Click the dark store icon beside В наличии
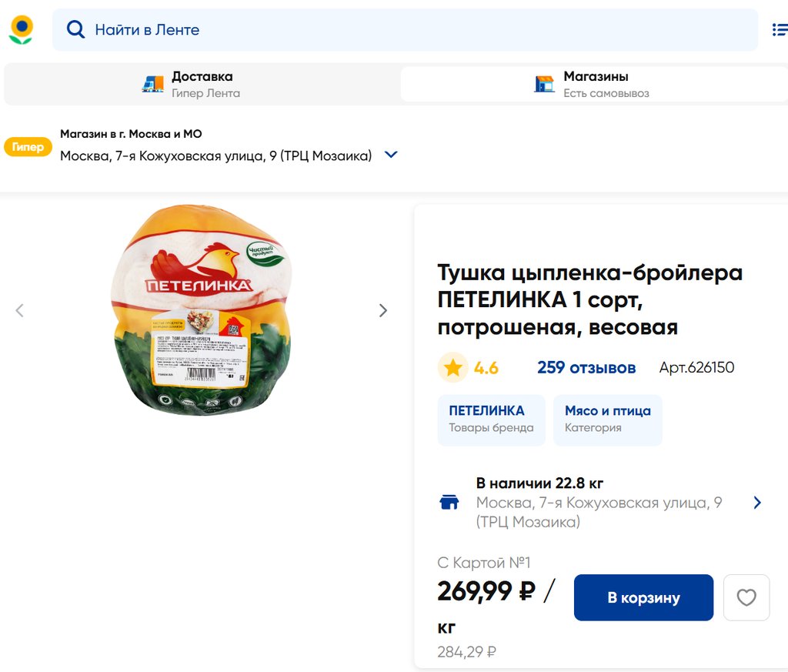 449,503
